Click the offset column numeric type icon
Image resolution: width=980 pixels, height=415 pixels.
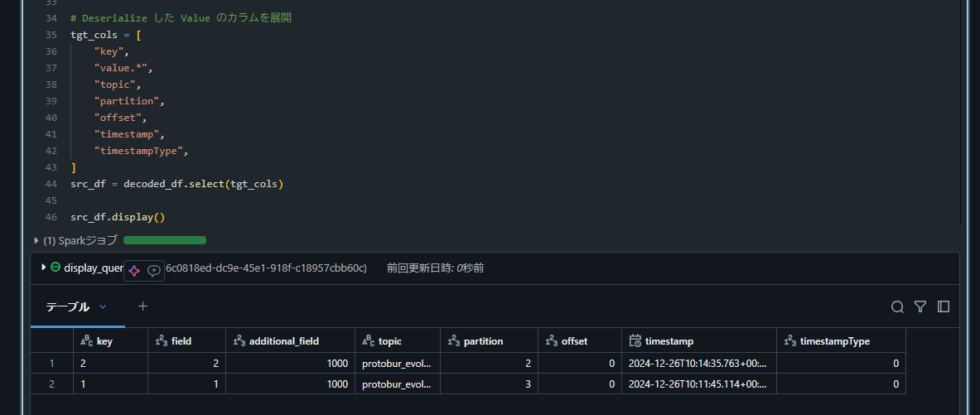pos(551,341)
